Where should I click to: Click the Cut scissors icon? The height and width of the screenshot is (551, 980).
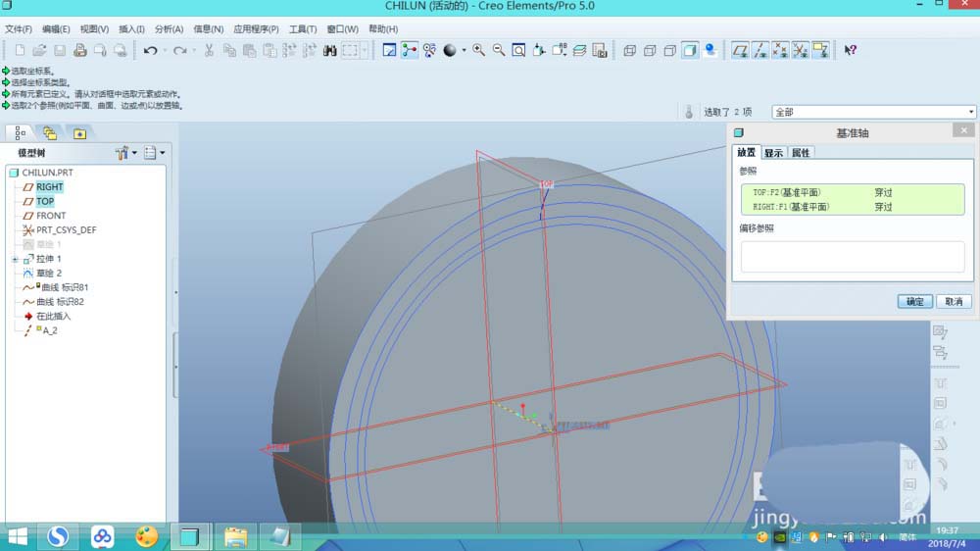click(210, 50)
